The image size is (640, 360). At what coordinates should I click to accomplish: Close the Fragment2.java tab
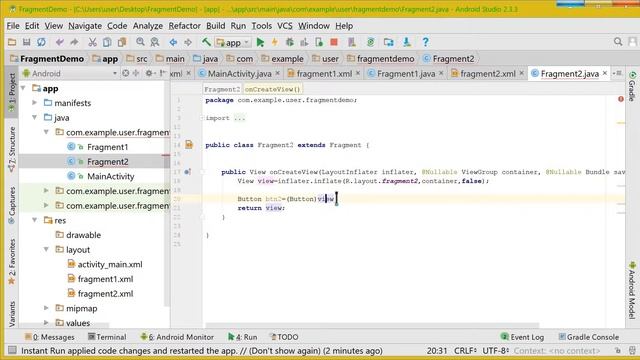605,73
